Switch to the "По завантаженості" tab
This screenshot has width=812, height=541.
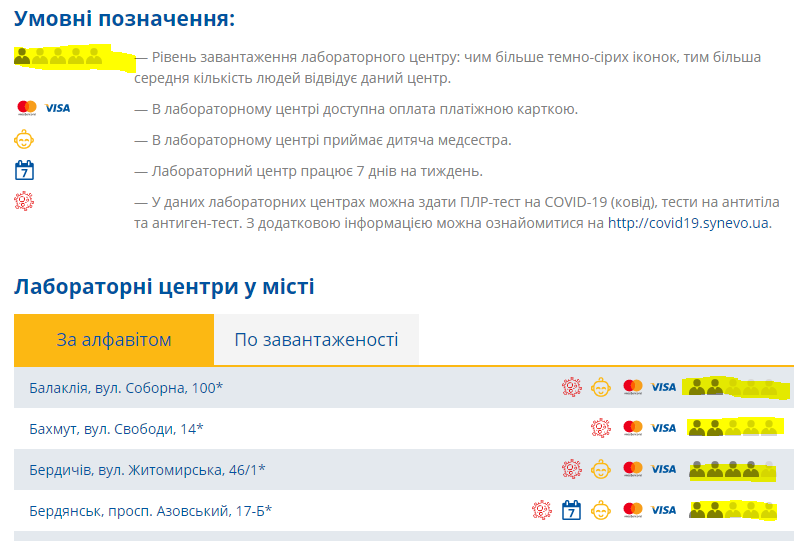(x=316, y=340)
